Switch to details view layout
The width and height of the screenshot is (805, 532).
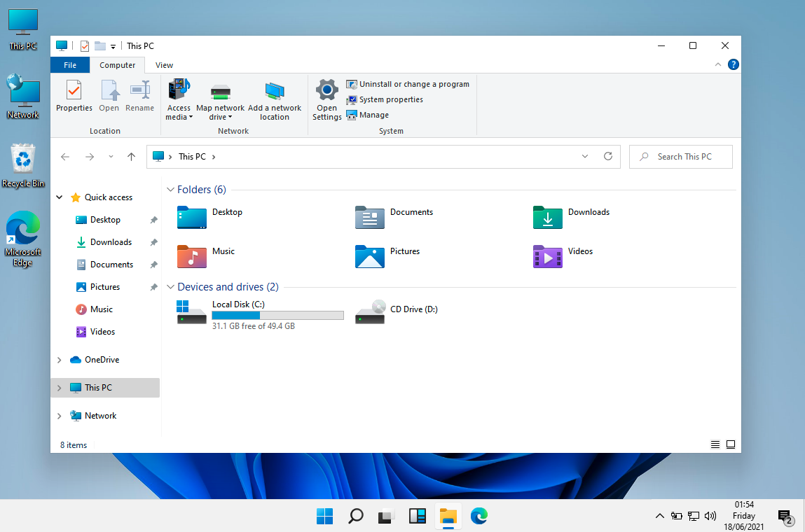point(715,444)
